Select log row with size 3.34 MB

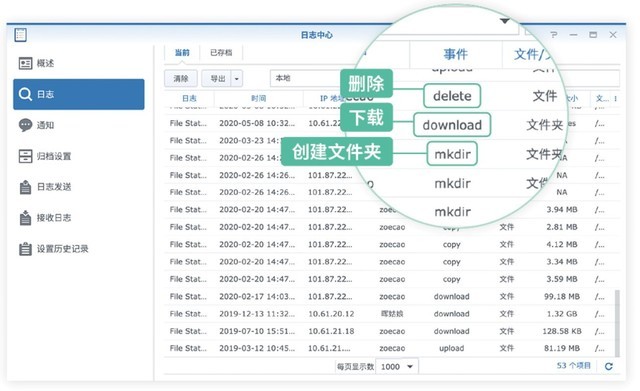tap(391, 262)
